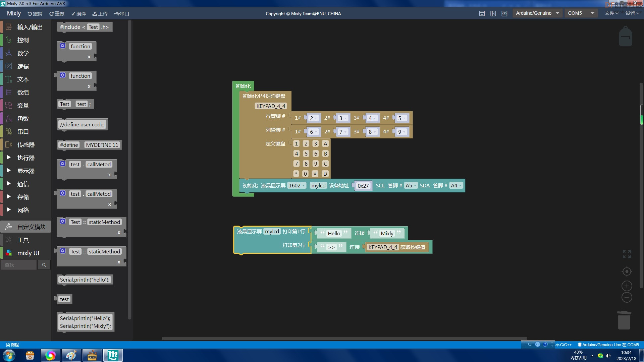Open the Arduino/Genuino board dropdown
Viewport: 644px width, 362px height.
[x=537, y=13]
